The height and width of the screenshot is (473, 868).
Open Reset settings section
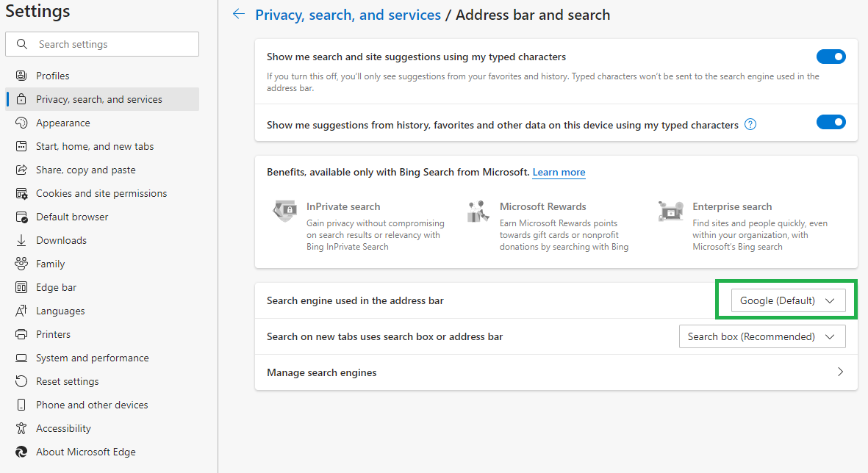[102, 381]
